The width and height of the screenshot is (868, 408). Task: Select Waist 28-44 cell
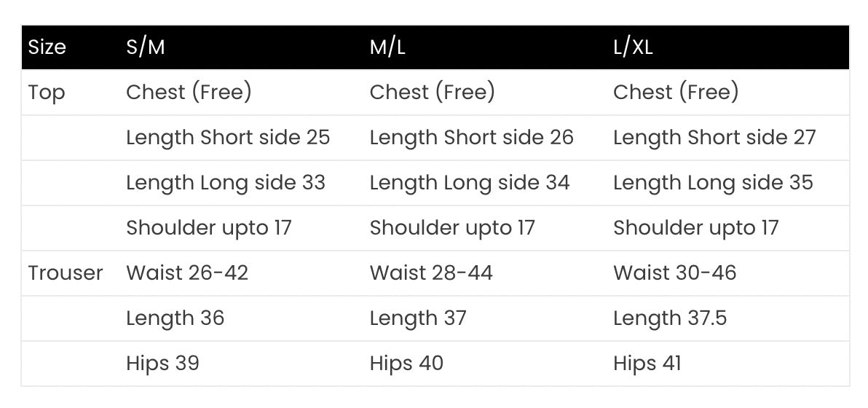click(431, 273)
